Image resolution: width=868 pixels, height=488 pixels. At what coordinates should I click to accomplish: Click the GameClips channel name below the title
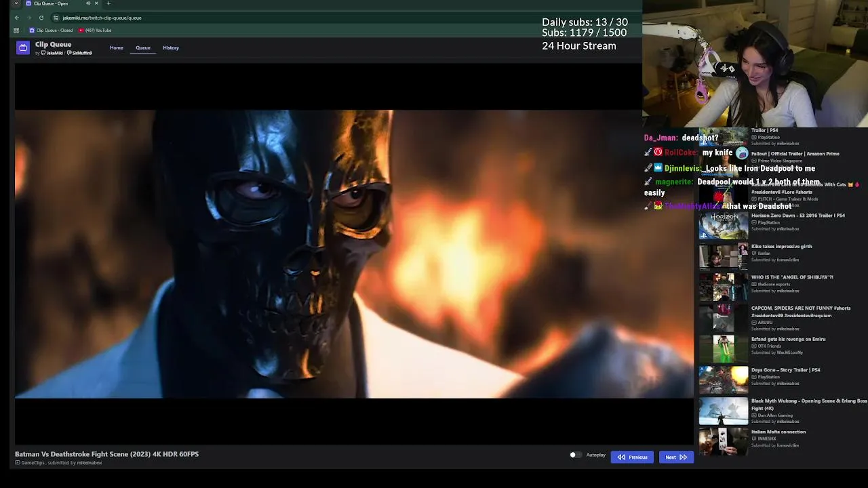[x=33, y=463]
